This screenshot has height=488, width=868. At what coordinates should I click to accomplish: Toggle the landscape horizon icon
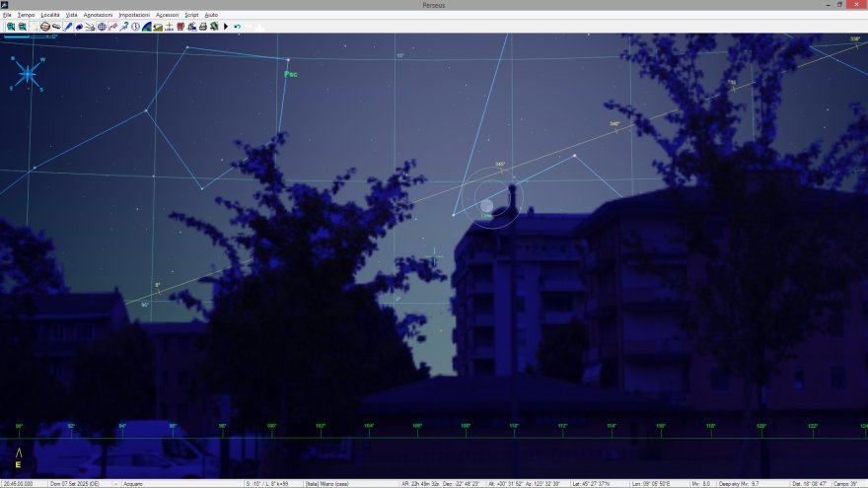point(158,27)
